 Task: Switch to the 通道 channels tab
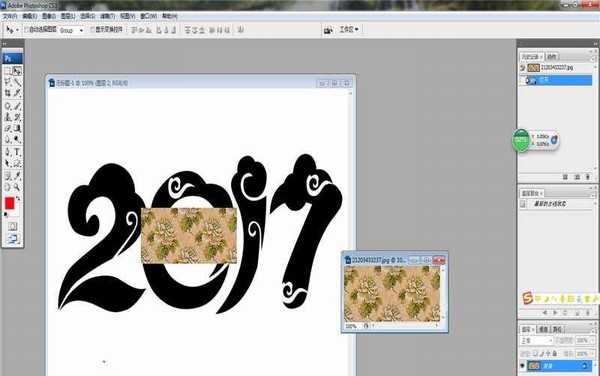tap(543, 329)
